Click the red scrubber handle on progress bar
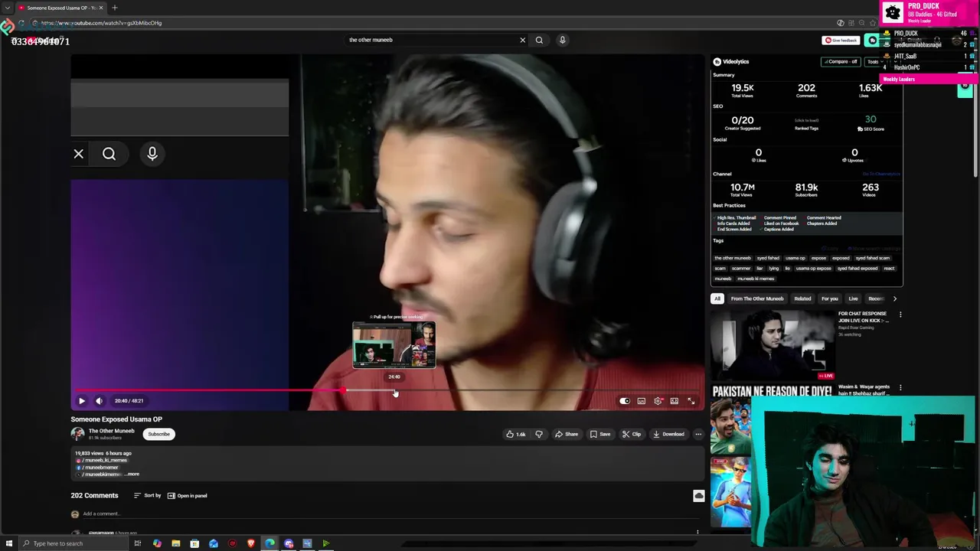 pos(344,391)
